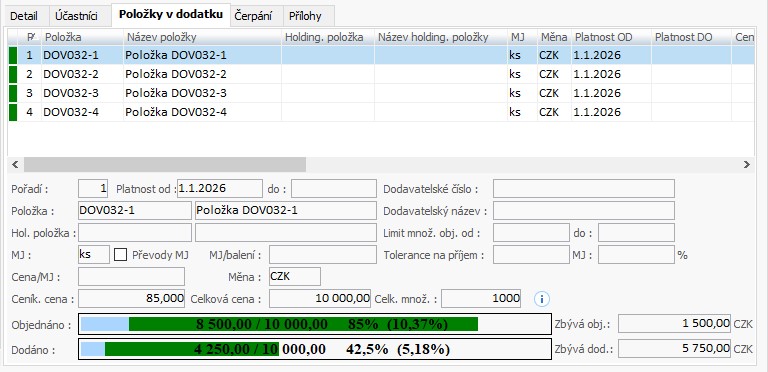Click the Limit množ. obj. od field
Screen dimensions: 768x372
click(x=531, y=233)
